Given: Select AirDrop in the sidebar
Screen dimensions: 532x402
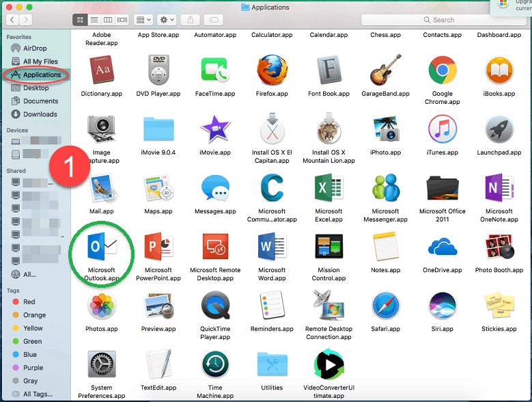Looking at the screenshot, I should (36, 49).
